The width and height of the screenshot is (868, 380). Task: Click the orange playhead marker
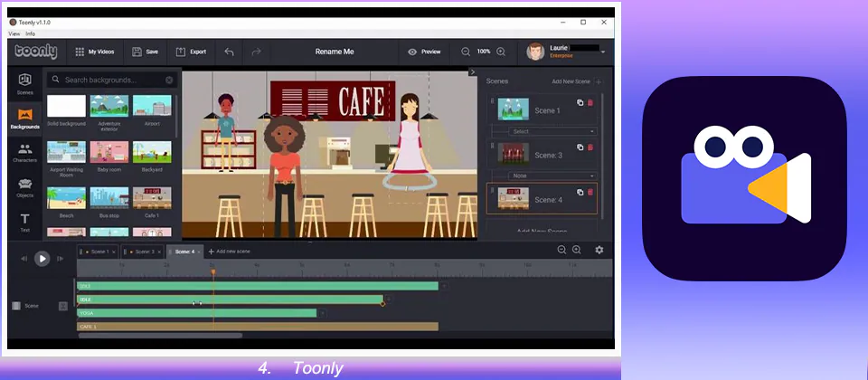(x=213, y=272)
